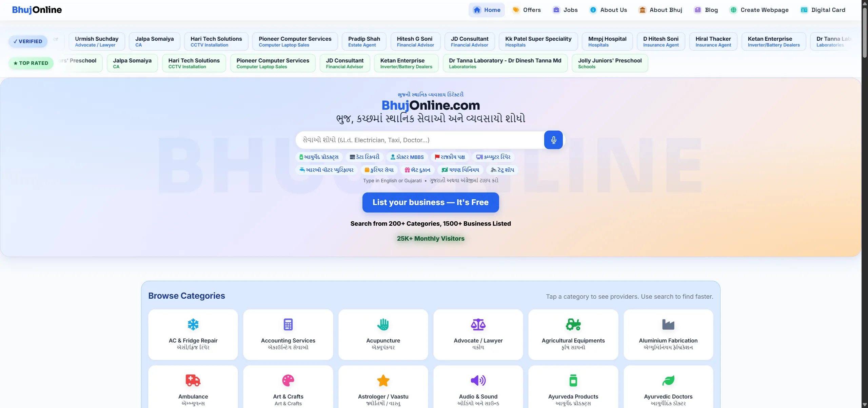Click the Ambulance truck icon
Screen dimensions: 868x408
coord(193,381)
